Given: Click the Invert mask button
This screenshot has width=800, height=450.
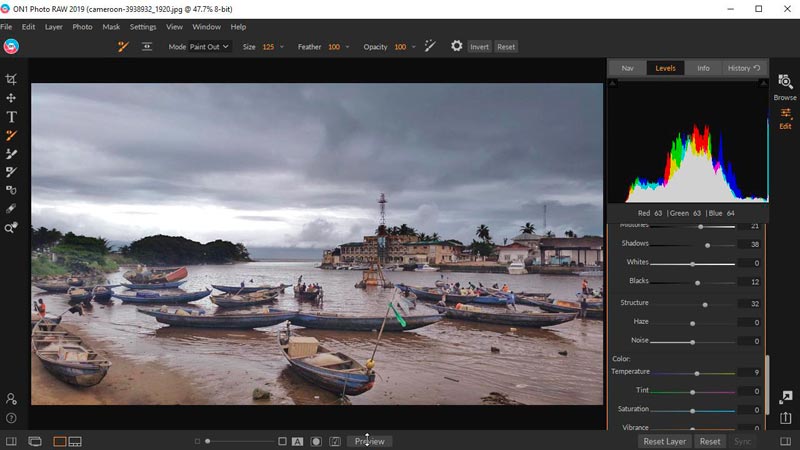Looking at the screenshot, I should tap(480, 47).
